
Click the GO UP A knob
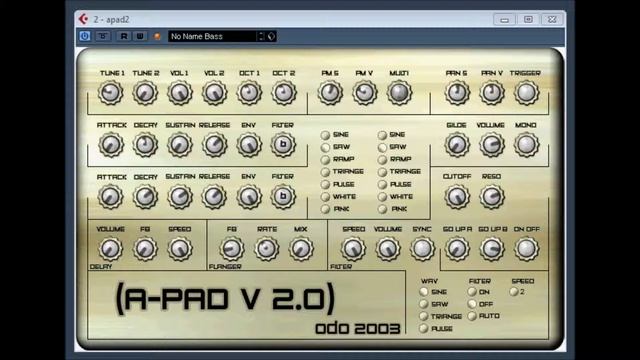click(x=457, y=249)
